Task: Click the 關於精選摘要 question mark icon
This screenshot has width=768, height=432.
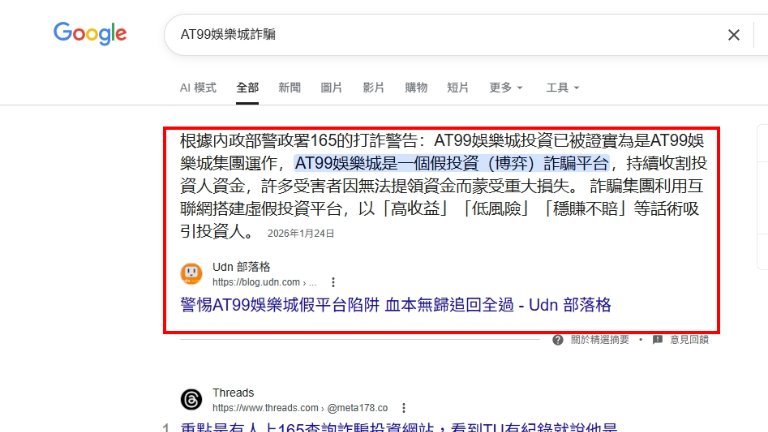Action: [558, 340]
